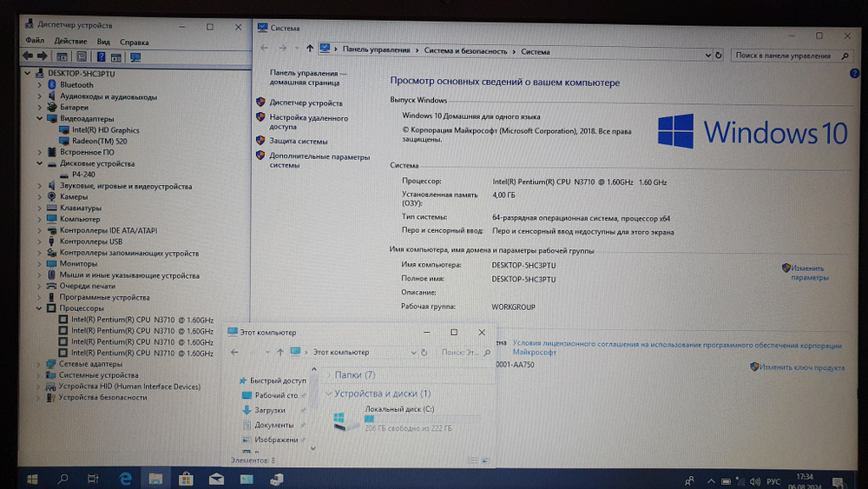Open Защита системы link
Screen dimensions: 868x489
point(299,142)
